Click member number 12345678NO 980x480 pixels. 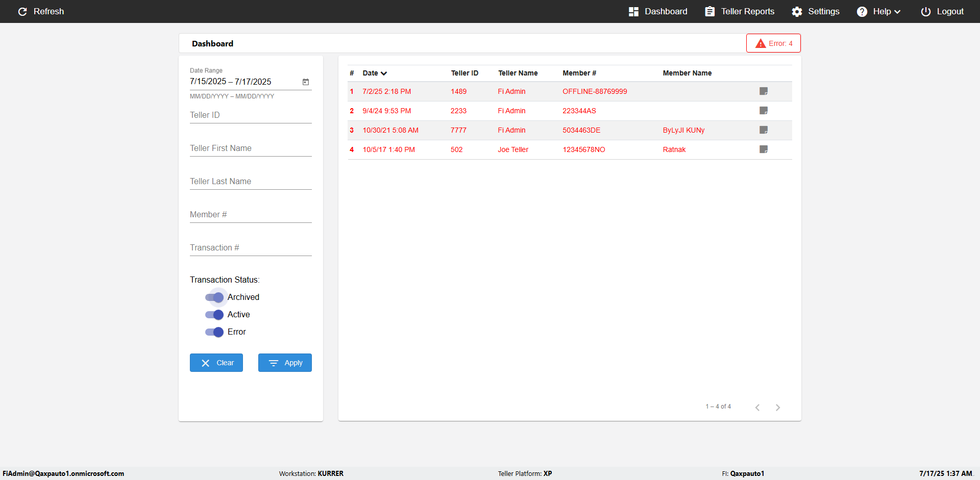[x=583, y=149]
